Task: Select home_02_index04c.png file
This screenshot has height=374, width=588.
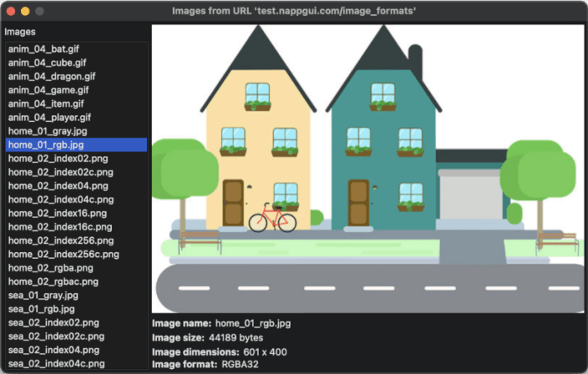Action: click(x=60, y=199)
